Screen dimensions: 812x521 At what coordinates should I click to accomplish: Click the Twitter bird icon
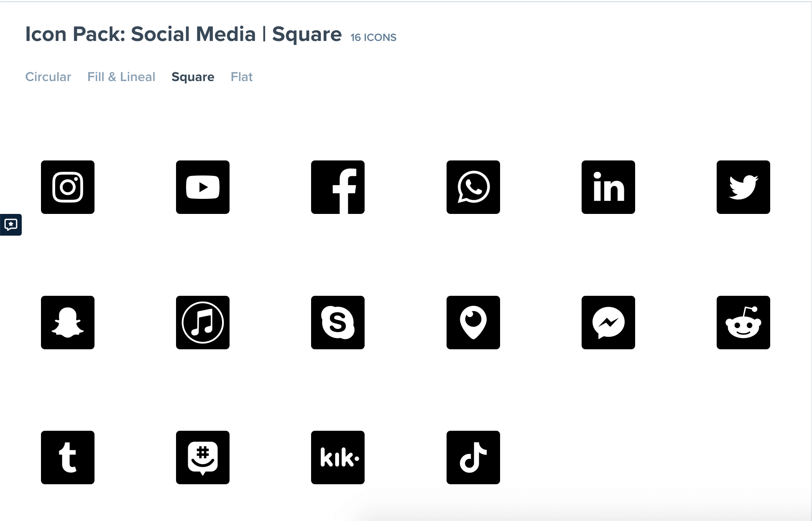click(743, 187)
